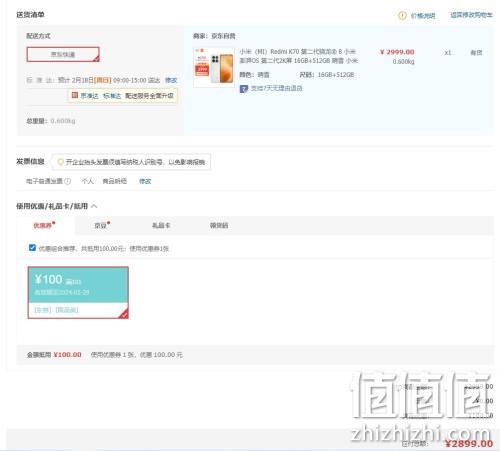Open the 价格说明 price explanation link
Screen dimensions: 500x451
(x=423, y=16)
